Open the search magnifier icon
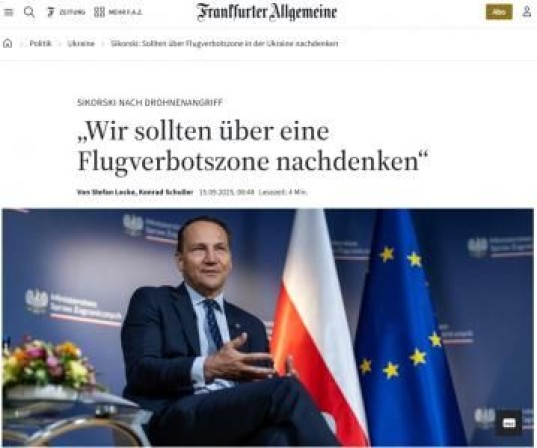Viewport: 537px width, 448px height. (29, 12)
